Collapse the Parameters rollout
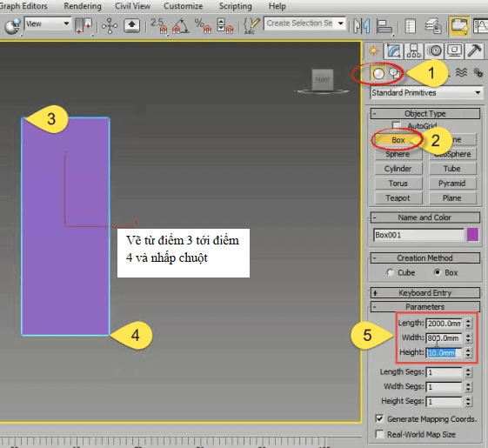The image size is (488, 448). [424, 307]
